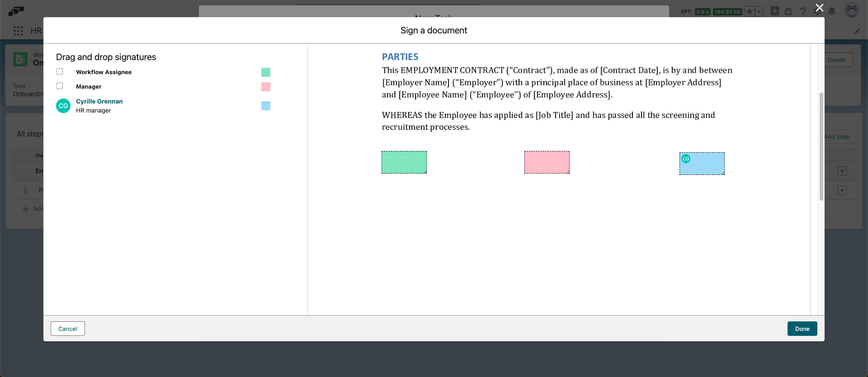Image resolution: width=868 pixels, height=377 pixels.
Task: Open the help question mark icon
Action: [x=803, y=11]
